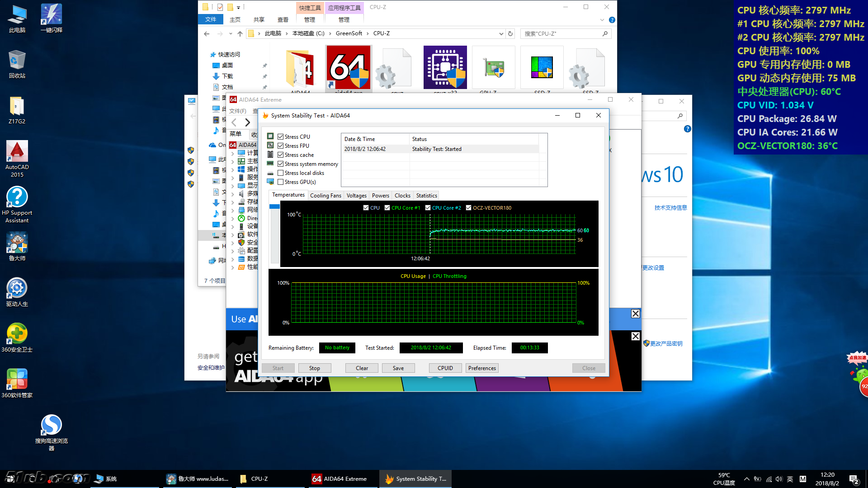Image resolution: width=868 pixels, height=488 pixels.
Task: Click inside the CPU-Z search box
Action: point(561,34)
